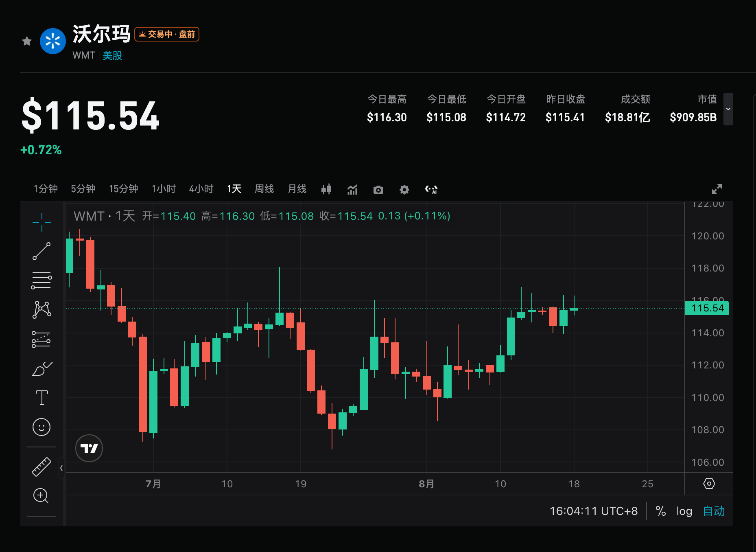Select the XABCD pattern tool
The width and height of the screenshot is (756, 552).
click(x=42, y=310)
